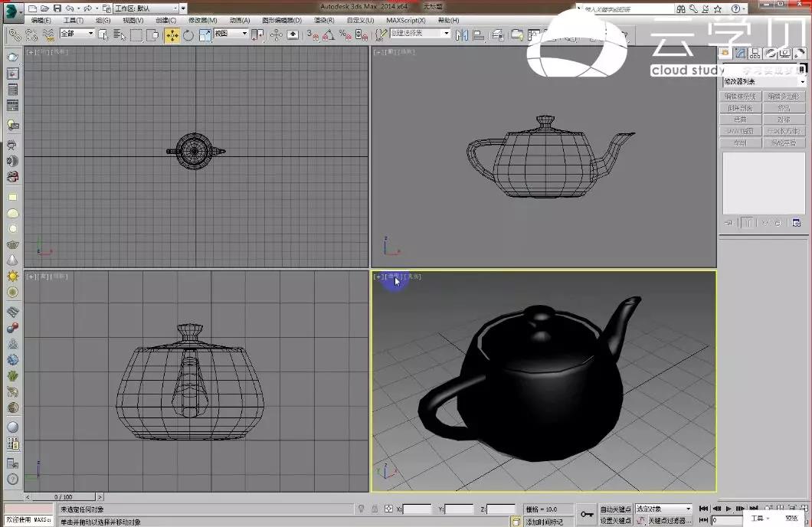Image resolution: width=812 pixels, height=527 pixels.
Task: Click the New Scene icon in quick access toolbar
Action: (32, 8)
